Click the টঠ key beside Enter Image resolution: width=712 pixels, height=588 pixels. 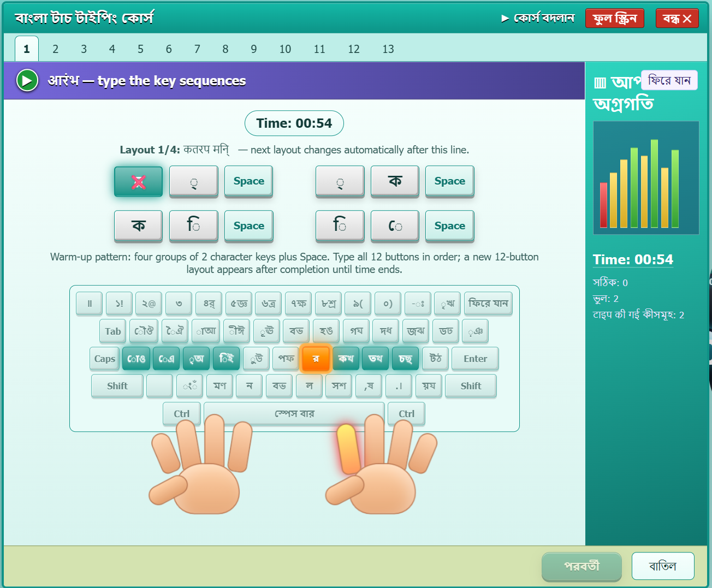435,359
